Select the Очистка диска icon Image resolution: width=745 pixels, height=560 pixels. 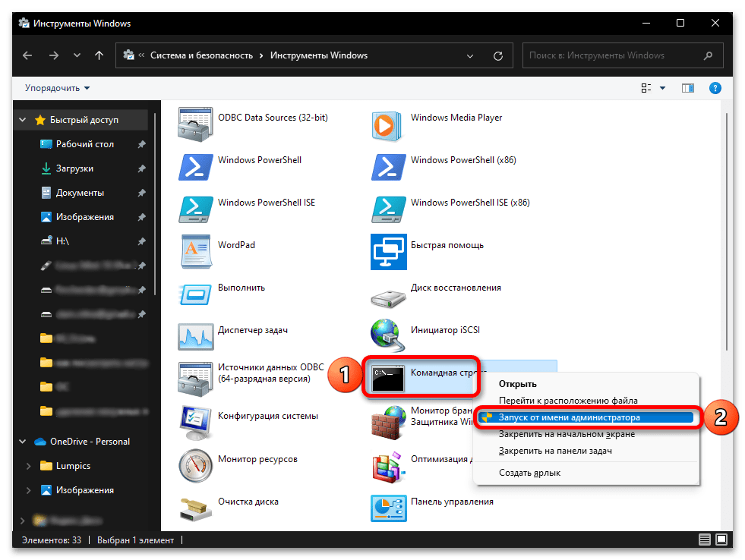coord(195,508)
